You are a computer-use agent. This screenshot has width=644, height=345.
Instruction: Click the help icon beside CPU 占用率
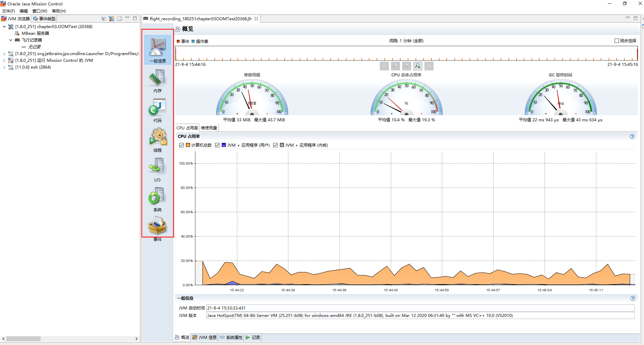(632, 137)
